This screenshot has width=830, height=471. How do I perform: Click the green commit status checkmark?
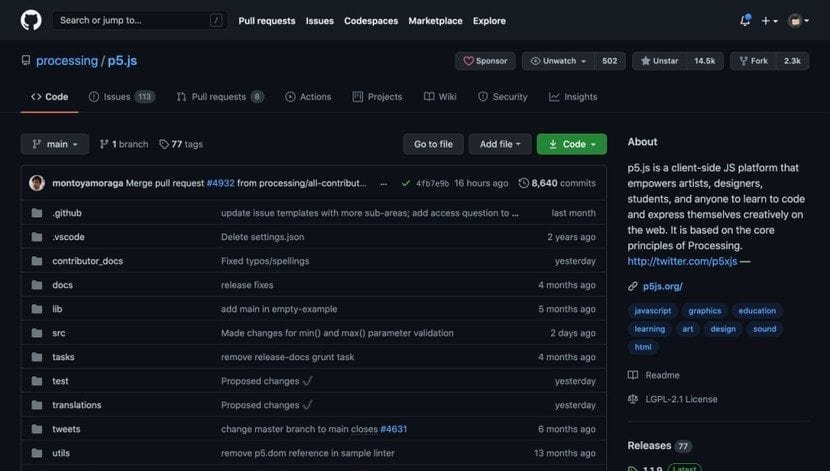tap(405, 183)
